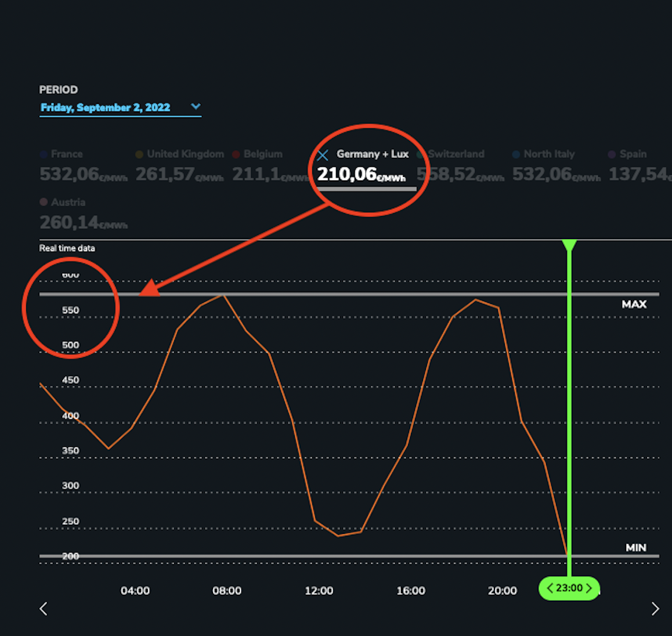Select Friday, September 2, 2022 date
Screen dimensions: 672x636
pyautogui.click(x=105, y=107)
